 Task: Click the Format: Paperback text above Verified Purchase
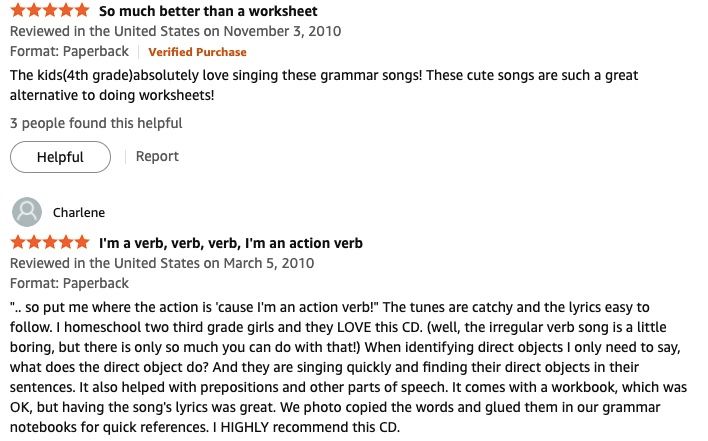click(x=69, y=52)
